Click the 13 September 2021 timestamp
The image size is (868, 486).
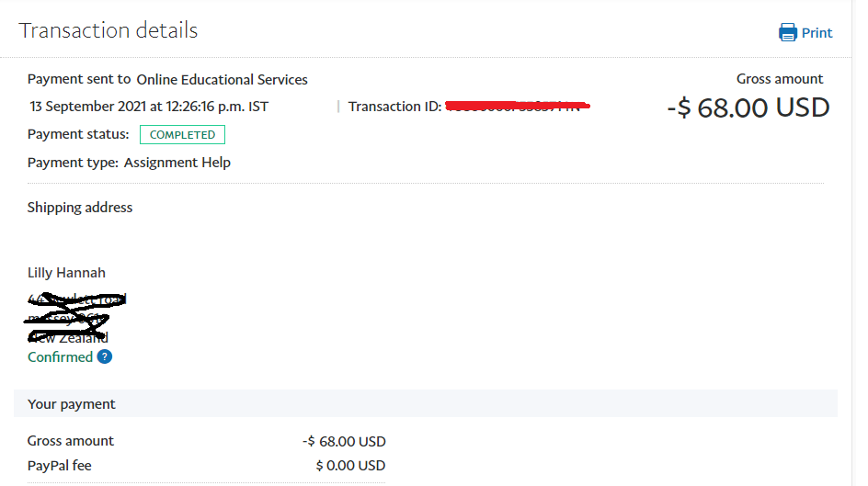click(x=149, y=107)
